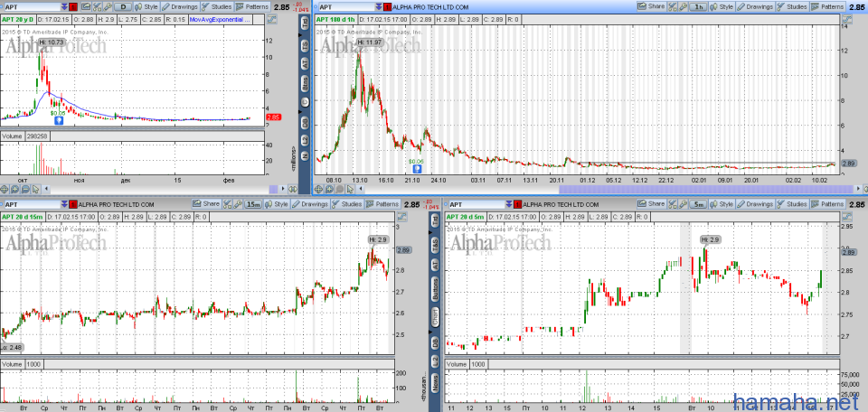Click scissors icon in bottom-right 5m chart
The width and height of the screenshot is (868, 412).
(x=672, y=204)
